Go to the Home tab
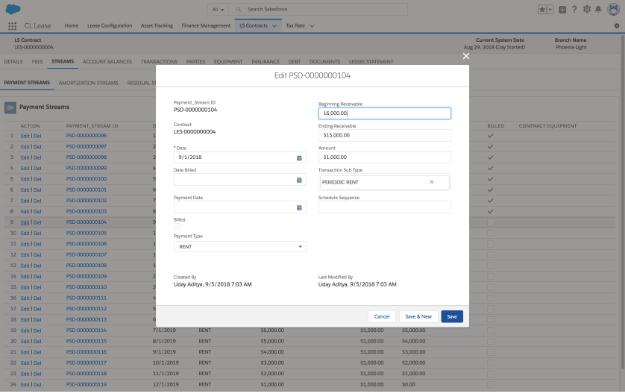Screen dimensions: 625x392 (x=71, y=26)
